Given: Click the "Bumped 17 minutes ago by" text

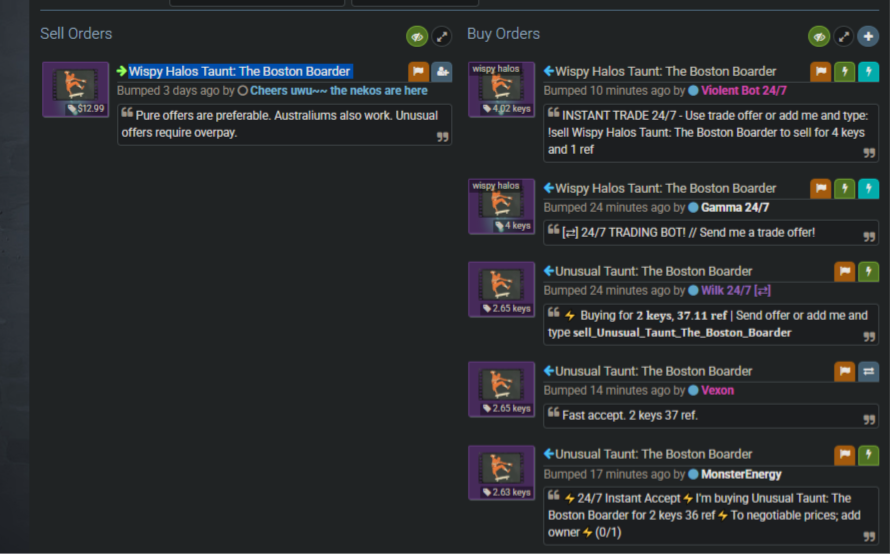Looking at the screenshot, I should click(x=614, y=475).
